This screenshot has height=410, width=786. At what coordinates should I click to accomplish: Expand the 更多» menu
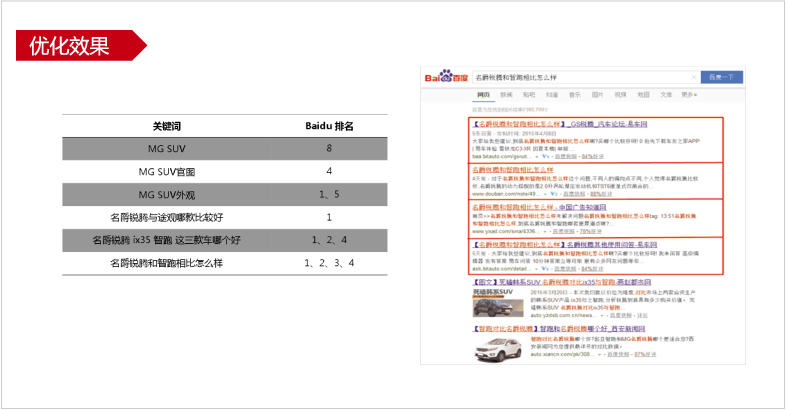[689, 94]
